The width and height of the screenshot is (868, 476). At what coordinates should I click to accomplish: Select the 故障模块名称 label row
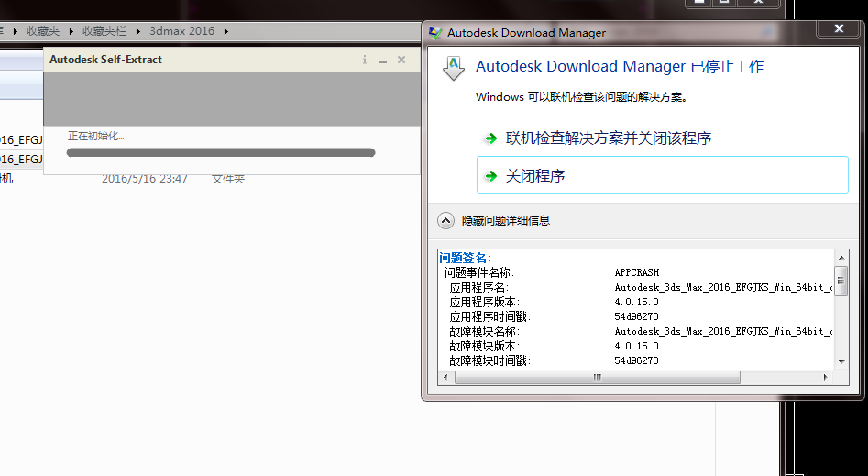pyautogui.click(x=484, y=331)
